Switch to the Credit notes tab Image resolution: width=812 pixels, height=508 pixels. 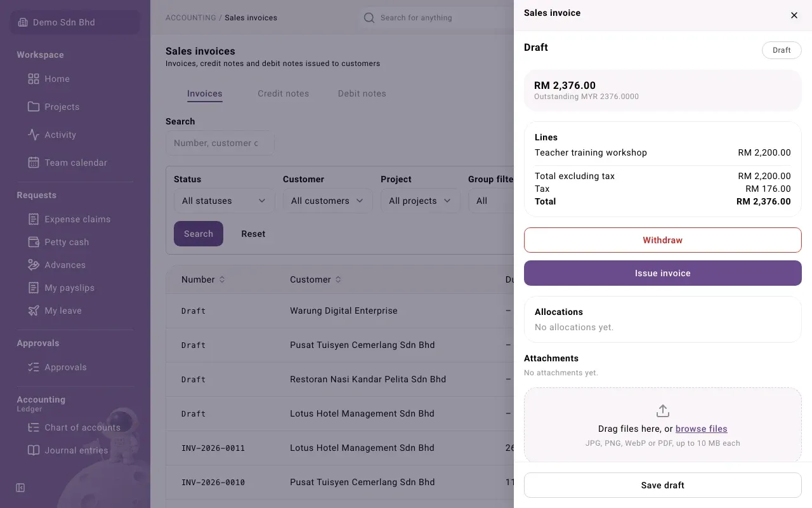click(x=283, y=93)
